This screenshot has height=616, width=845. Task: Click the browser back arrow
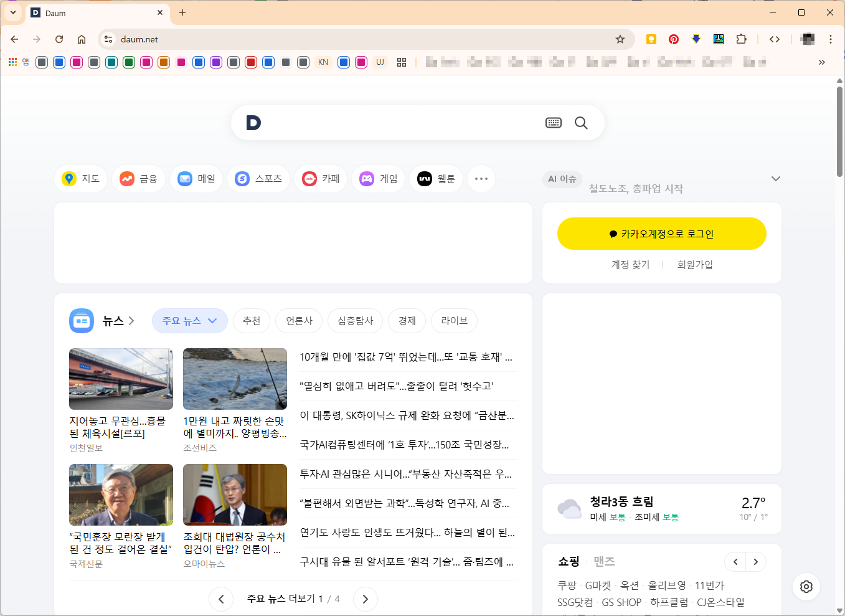coord(14,39)
